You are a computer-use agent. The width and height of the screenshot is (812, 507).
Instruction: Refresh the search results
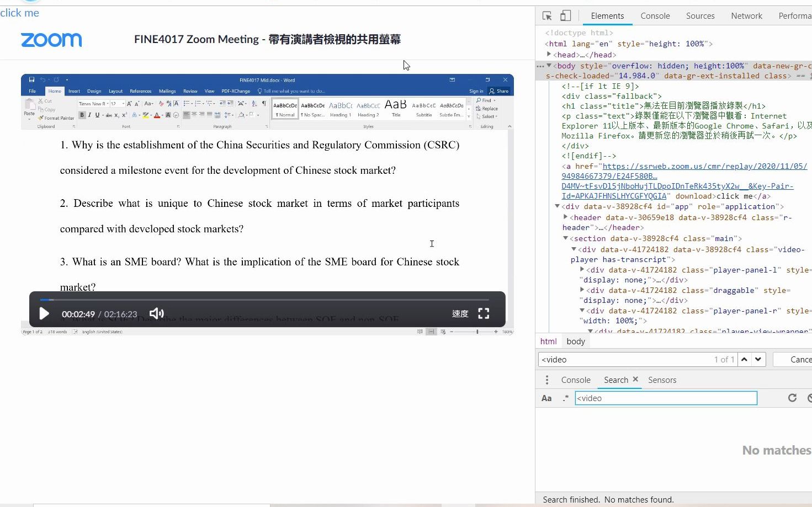coord(792,398)
